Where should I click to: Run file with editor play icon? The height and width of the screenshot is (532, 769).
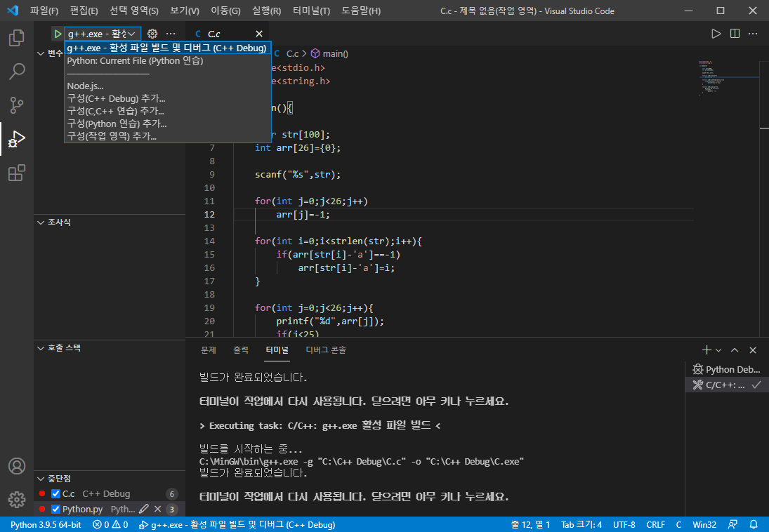[716, 34]
